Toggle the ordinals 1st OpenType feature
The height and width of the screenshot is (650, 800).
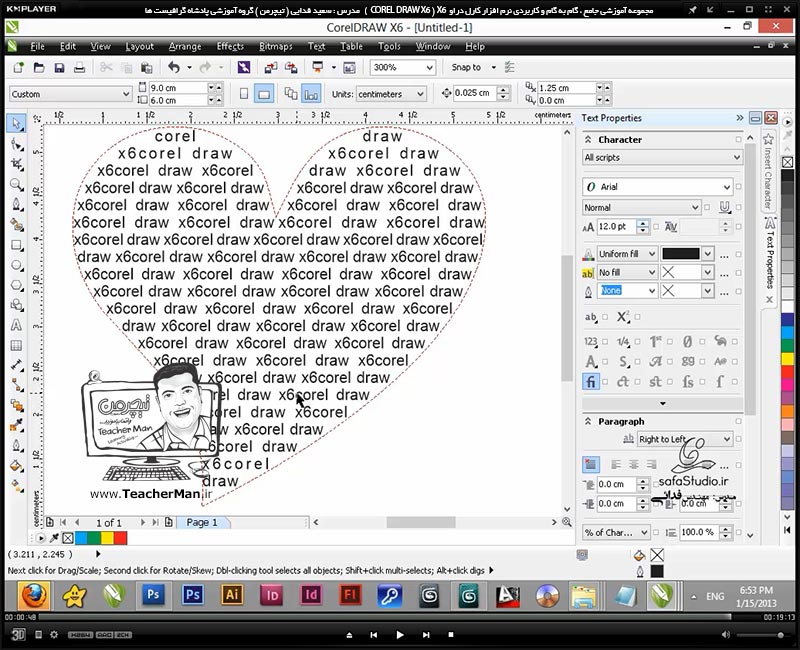tap(656, 341)
